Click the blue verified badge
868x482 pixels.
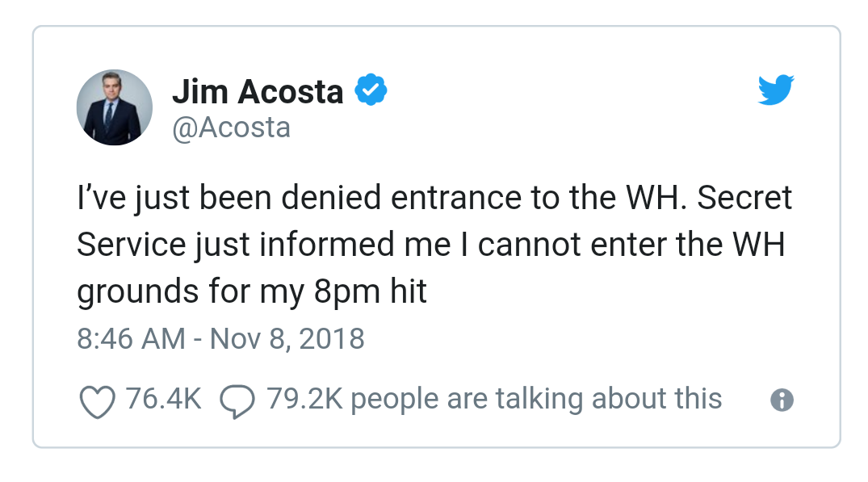pos(371,90)
